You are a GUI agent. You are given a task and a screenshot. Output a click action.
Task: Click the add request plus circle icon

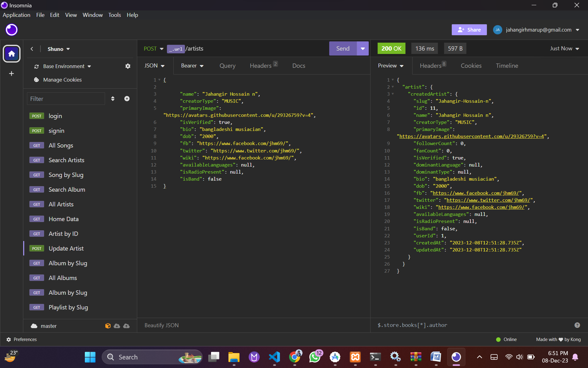point(127,99)
